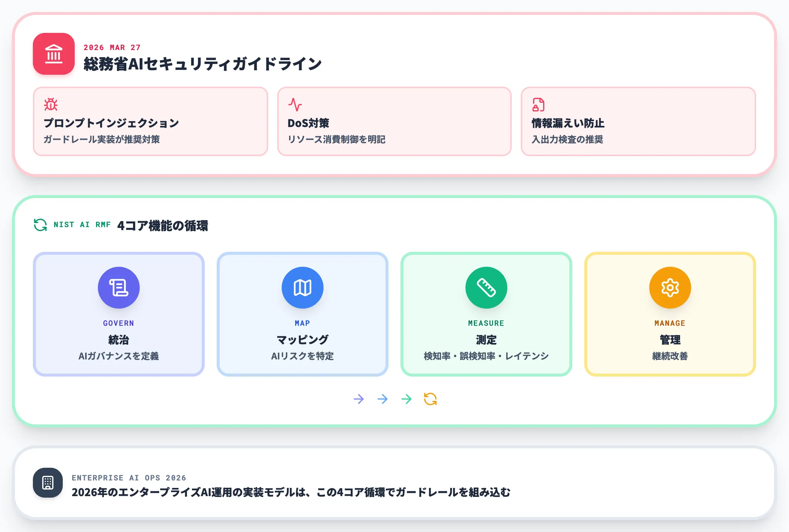Click the 統治 title
Image resolution: width=789 pixels, height=532 pixels.
(119, 340)
